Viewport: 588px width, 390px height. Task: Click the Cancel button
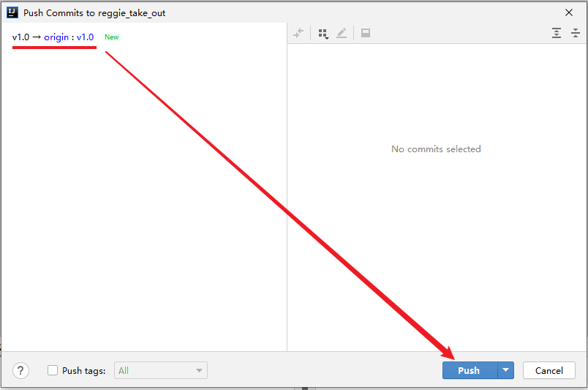(x=549, y=370)
